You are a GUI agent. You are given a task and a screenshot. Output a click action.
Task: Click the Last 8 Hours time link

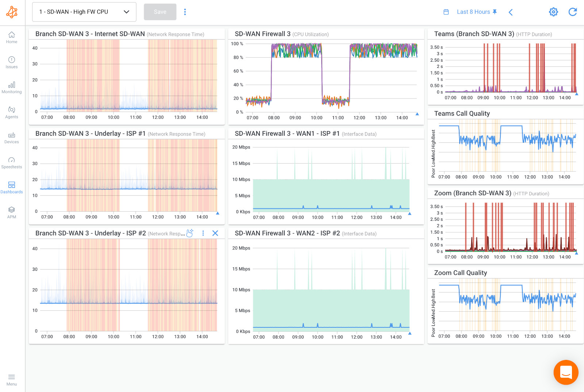[473, 12]
